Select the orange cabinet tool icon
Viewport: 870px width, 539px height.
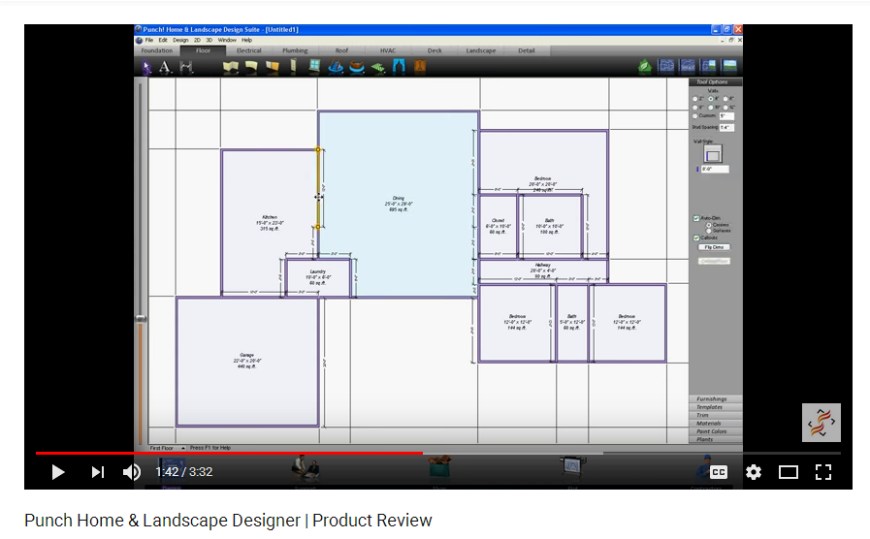pos(420,67)
